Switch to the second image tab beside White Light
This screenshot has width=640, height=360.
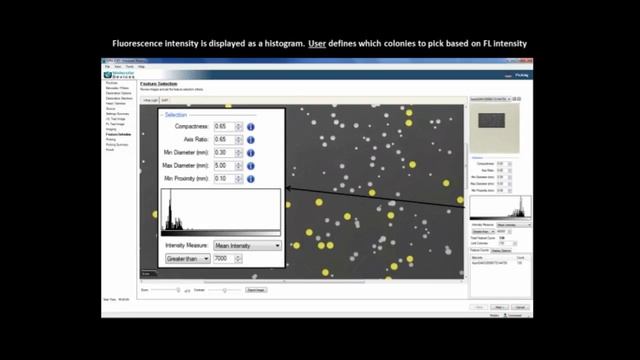[x=164, y=100]
